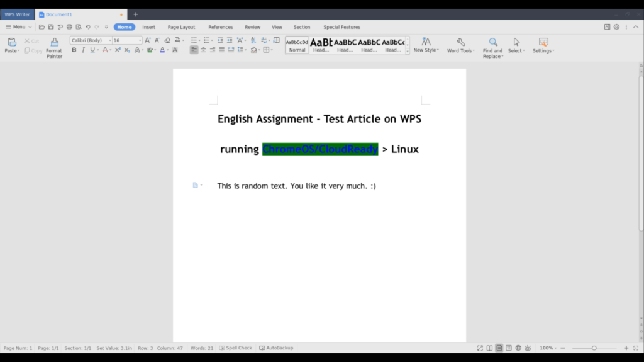The image size is (644, 362).
Task: Clear formatting with the eraser icon
Action: coord(167,40)
